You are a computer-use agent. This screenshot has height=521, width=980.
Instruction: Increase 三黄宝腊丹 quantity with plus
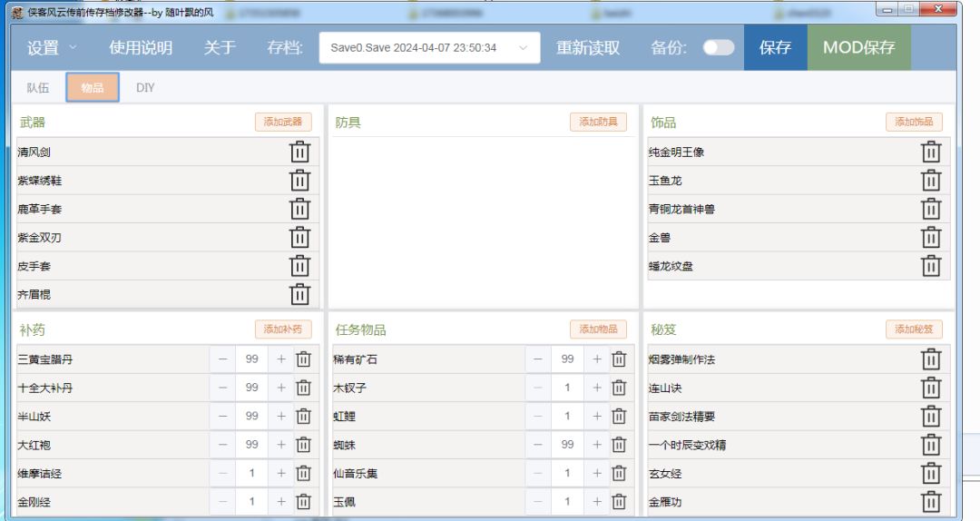[281, 359]
